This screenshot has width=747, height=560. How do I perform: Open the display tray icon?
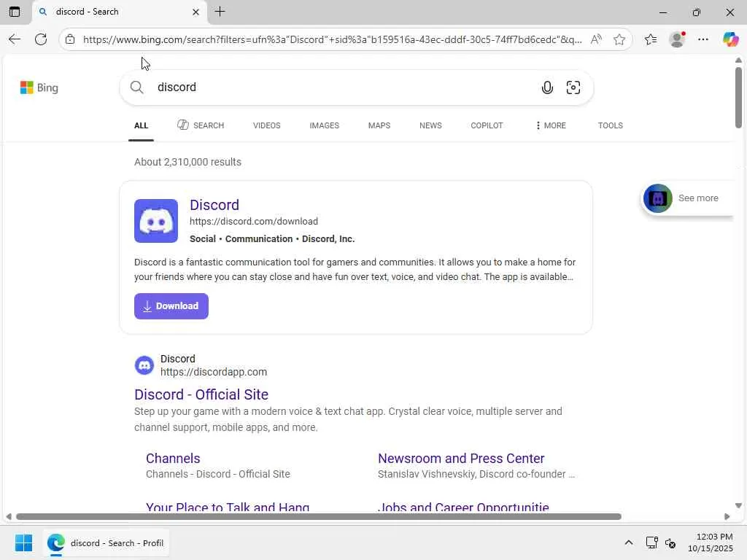point(651,542)
